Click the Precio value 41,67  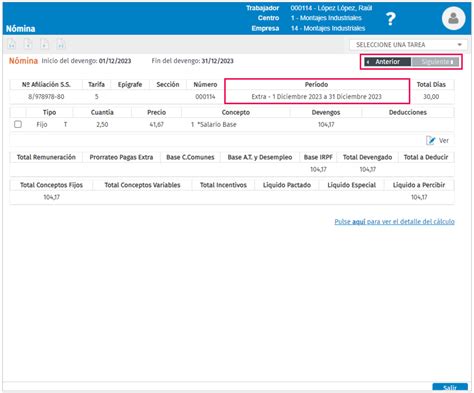coord(156,125)
